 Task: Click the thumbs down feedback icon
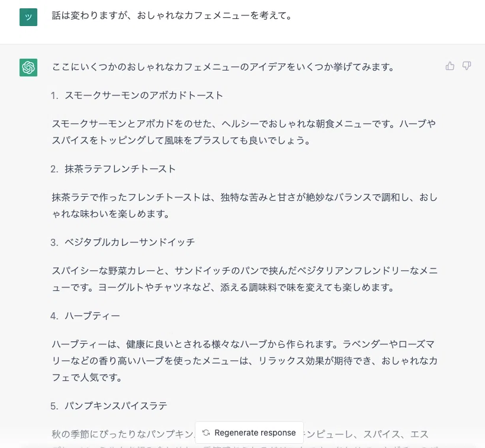(467, 66)
